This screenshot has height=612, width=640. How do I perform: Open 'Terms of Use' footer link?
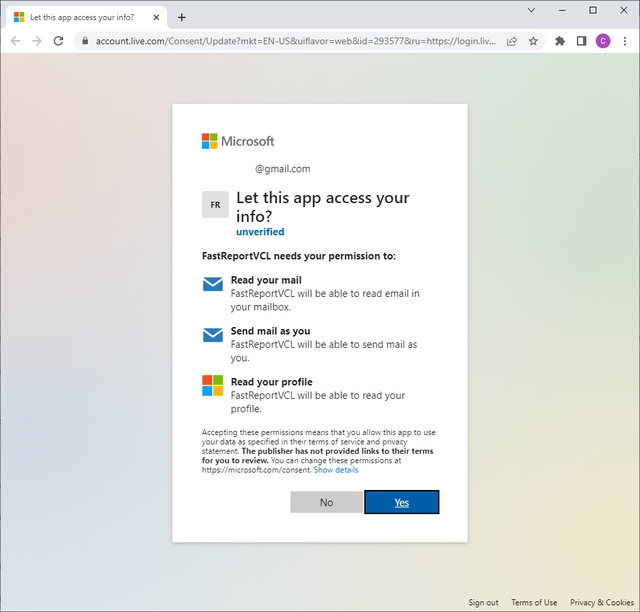[534, 603]
